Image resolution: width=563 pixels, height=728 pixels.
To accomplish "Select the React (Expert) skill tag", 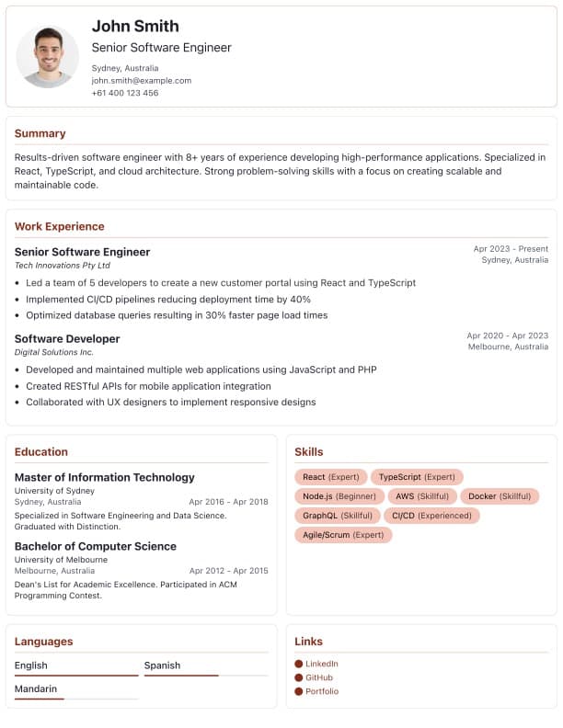I will pyautogui.click(x=331, y=477).
